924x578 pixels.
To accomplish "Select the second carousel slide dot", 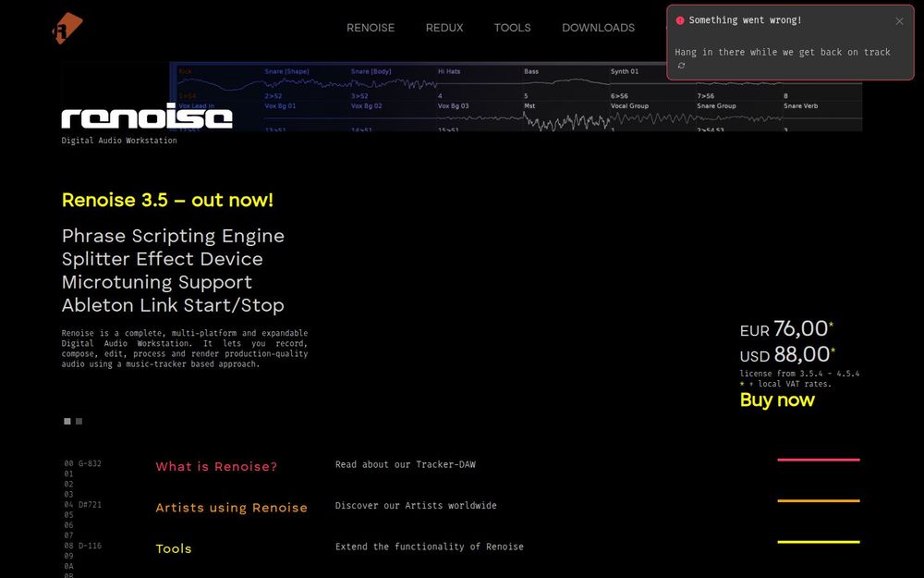I will [79, 421].
